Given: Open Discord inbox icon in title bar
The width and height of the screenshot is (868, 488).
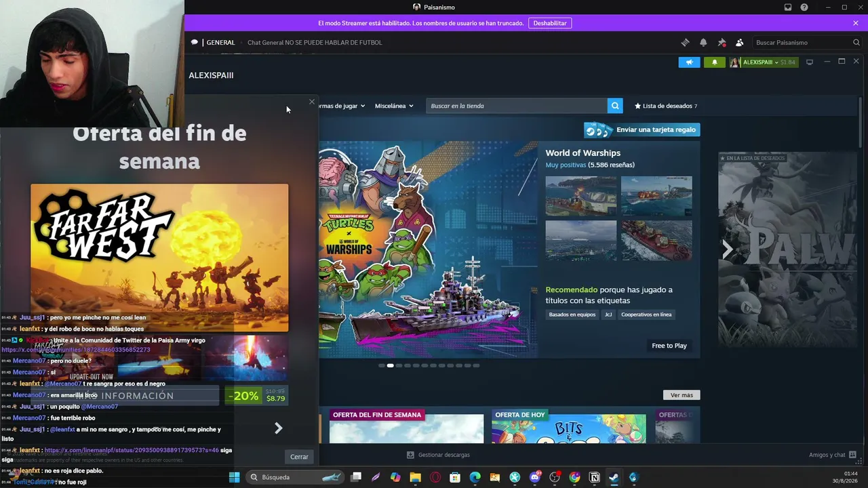Looking at the screenshot, I should 788,7.
